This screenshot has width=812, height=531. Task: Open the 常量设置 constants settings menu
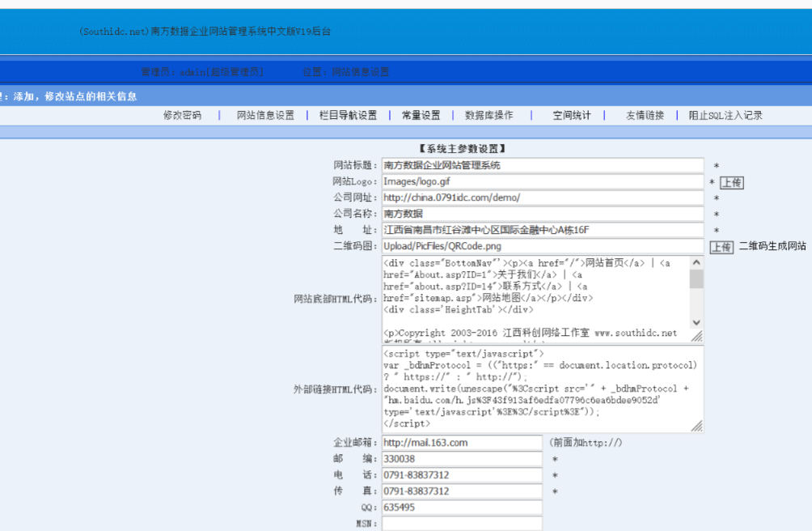coord(420,115)
